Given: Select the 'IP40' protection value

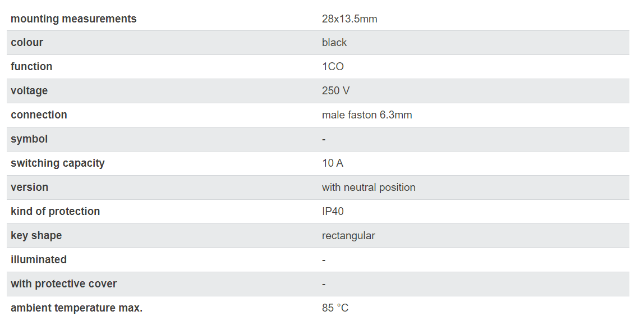Looking at the screenshot, I should tap(333, 212).
